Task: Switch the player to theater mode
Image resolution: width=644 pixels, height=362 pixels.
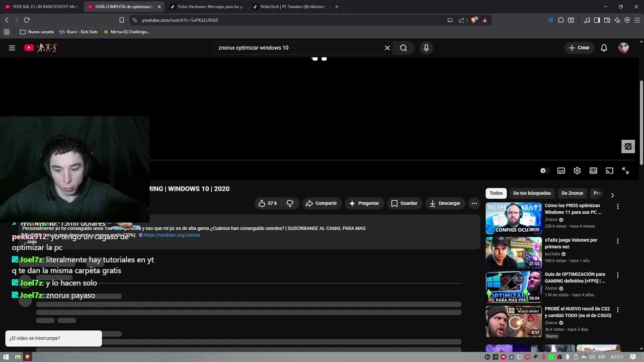Action: pyautogui.click(x=593, y=171)
